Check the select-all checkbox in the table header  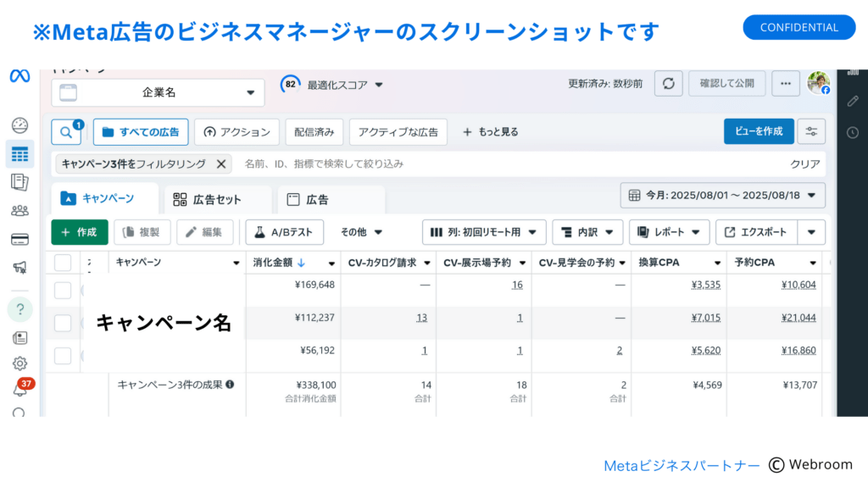click(62, 262)
